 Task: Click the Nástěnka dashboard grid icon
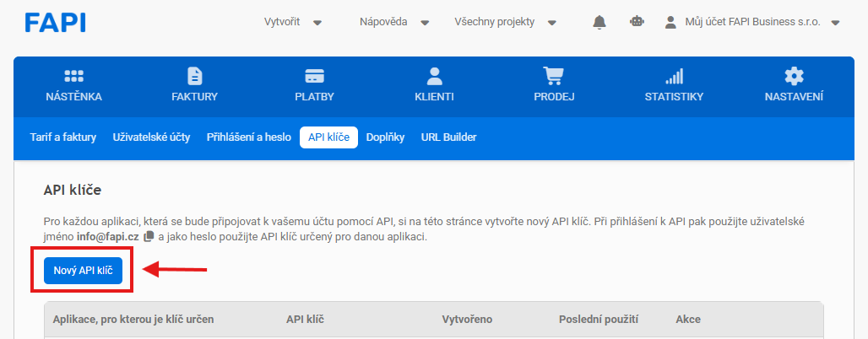point(73,76)
